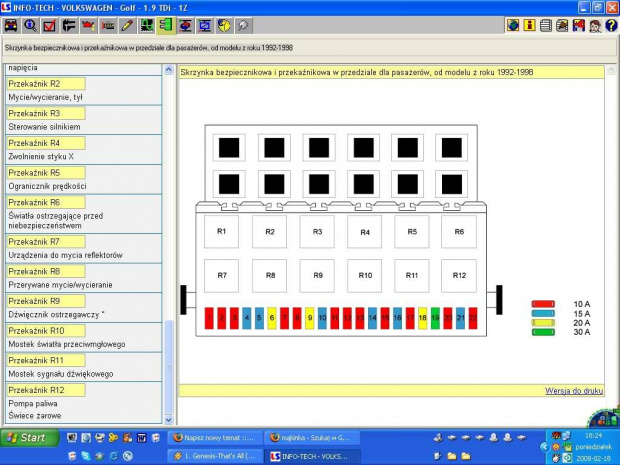Click the person face support icon

tap(595, 26)
